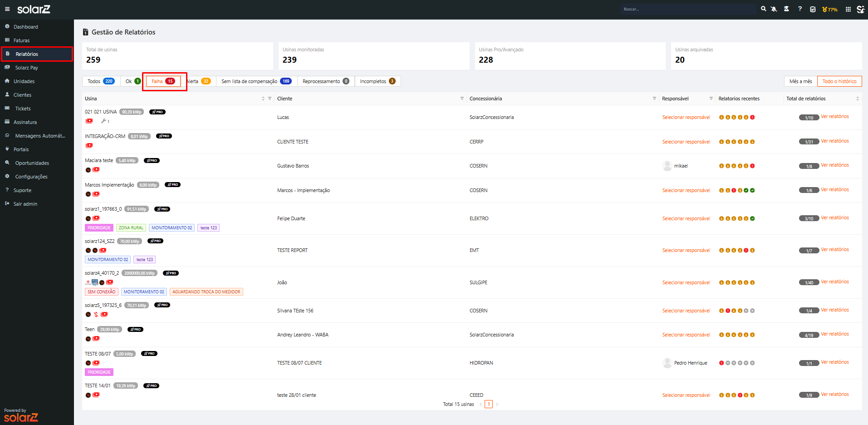Screen dimensions: 868x425
Task: Switch to Reprocessamento tab
Action: (x=326, y=81)
